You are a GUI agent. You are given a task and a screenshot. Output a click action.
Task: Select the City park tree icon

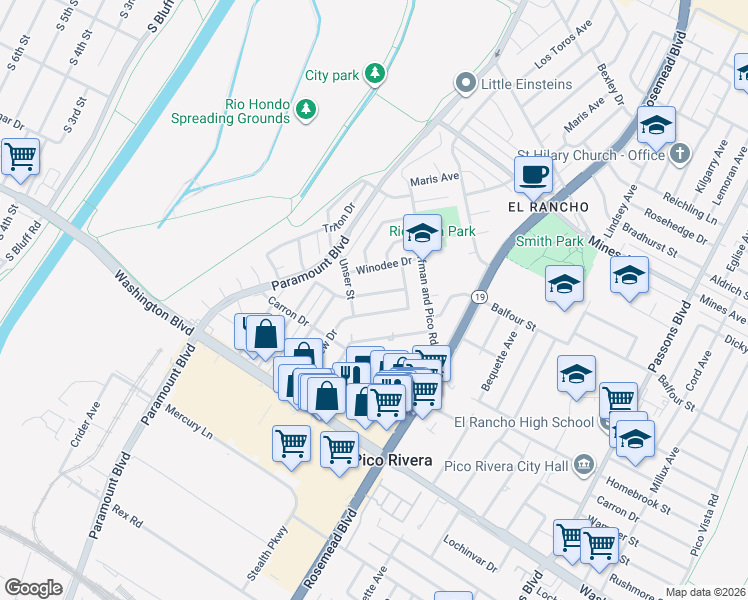374,74
